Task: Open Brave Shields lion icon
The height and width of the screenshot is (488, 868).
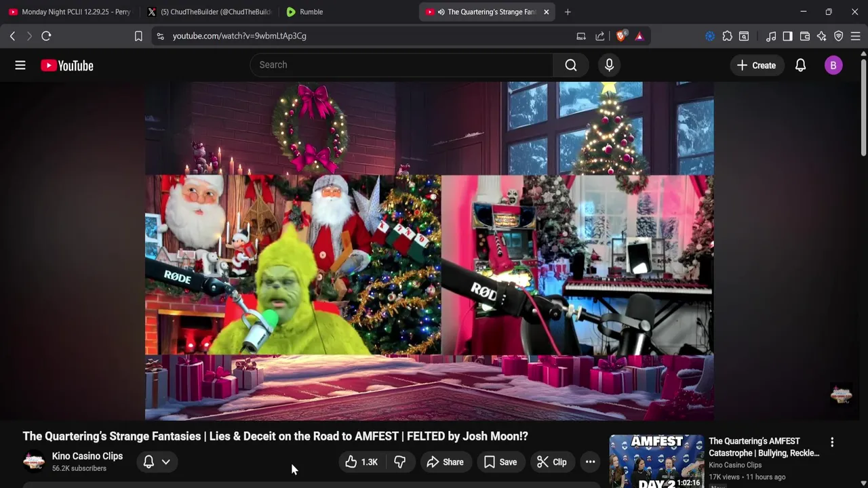Action: 620,36
